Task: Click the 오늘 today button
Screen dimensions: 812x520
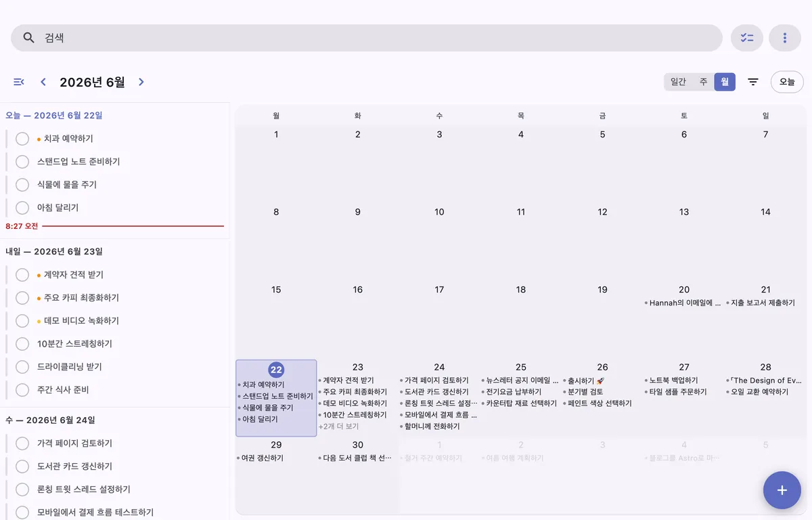Action: [x=787, y=82]
